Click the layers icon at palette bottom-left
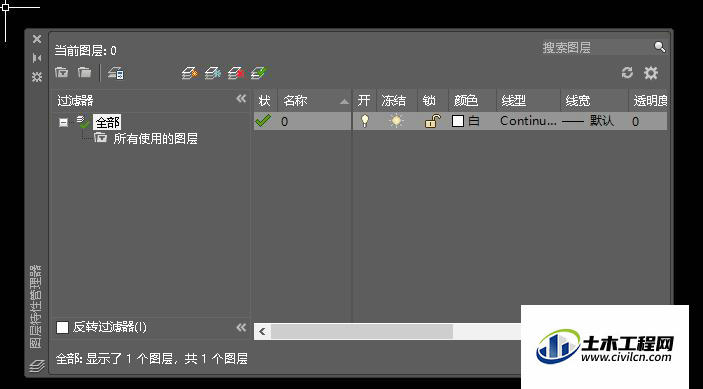The image size is (703, 389). (37, 366)
